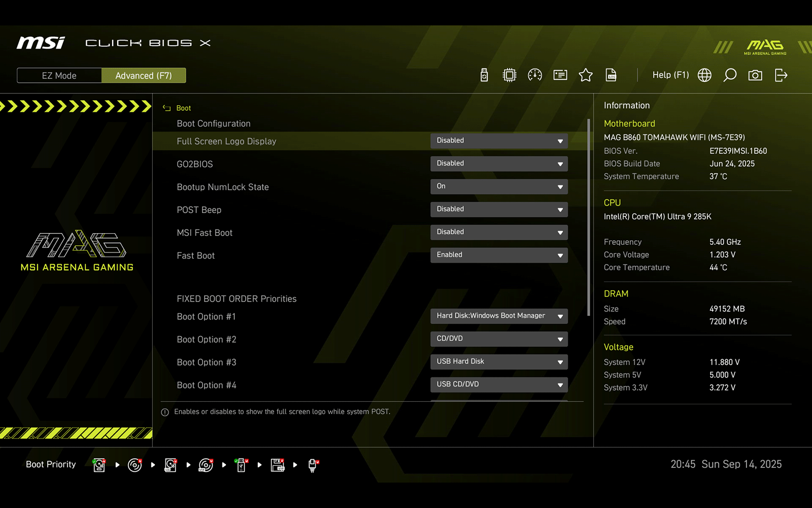The height and width of the screenshot is (508, 812).
Task: Click the Intel Core Ultra 9 285K text
Action: point(658,216)
